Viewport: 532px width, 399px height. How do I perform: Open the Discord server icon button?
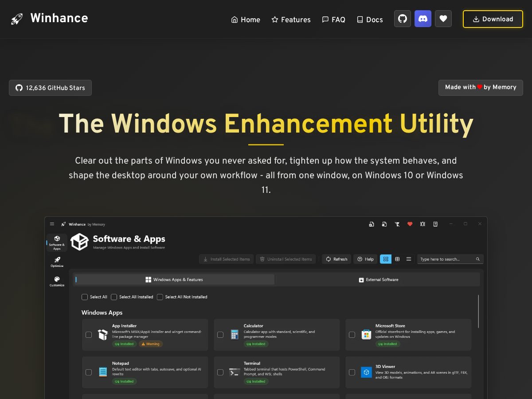pos(423,19)
